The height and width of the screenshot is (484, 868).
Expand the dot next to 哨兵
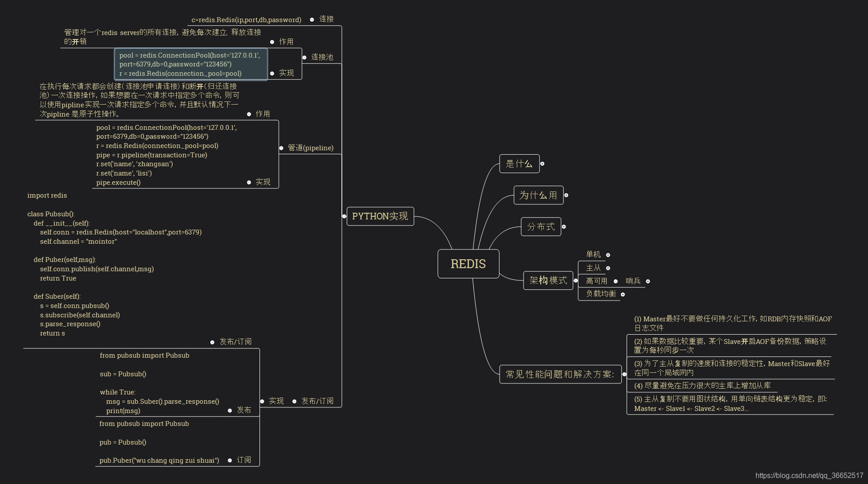tap(648, 281)
